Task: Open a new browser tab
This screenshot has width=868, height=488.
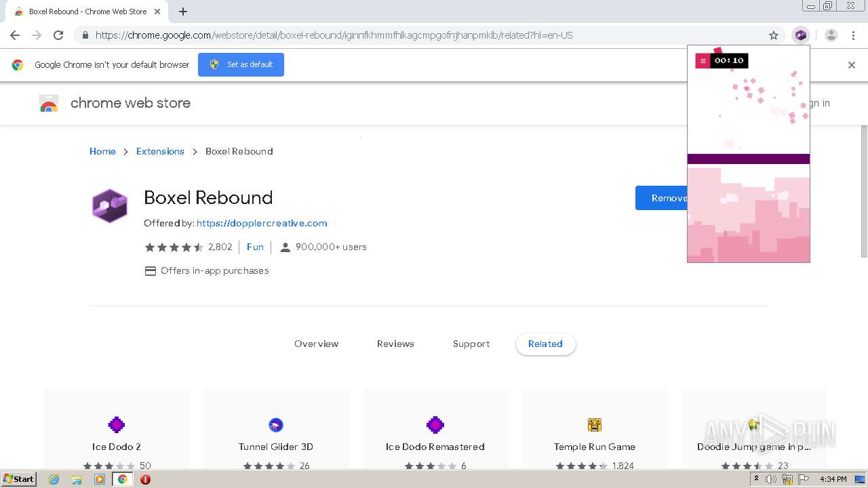Action: 183,12
